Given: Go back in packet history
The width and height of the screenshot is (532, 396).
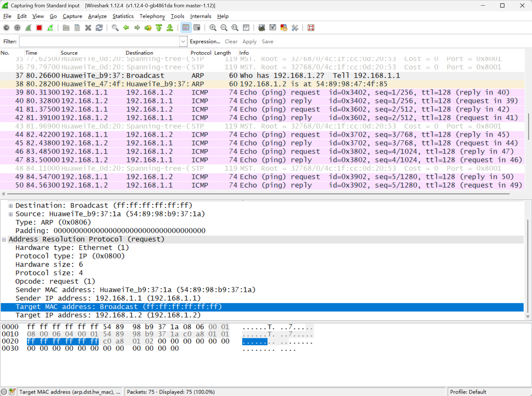Looking at the screenshot, I should (x=126, y=28).
